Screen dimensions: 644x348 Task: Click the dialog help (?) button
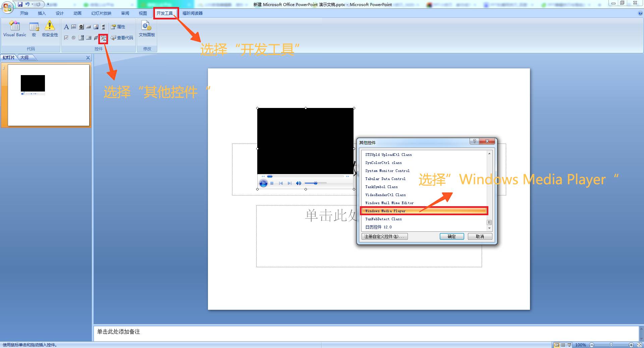tap(474, 141)
